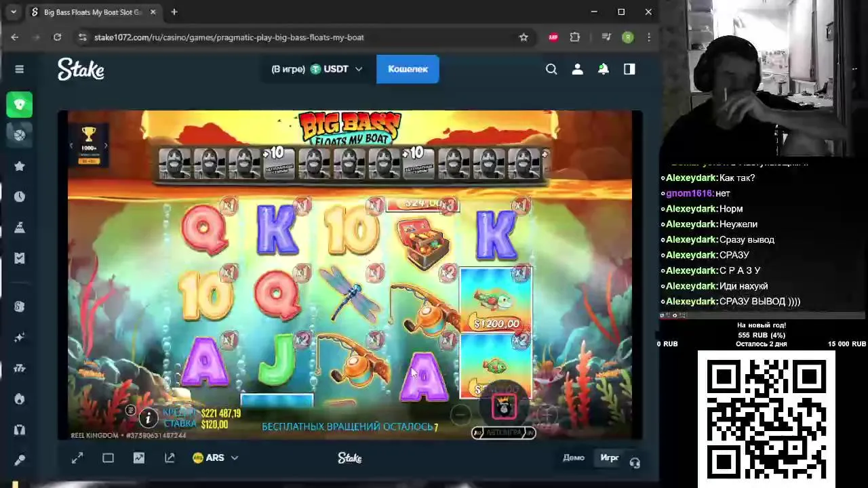Reload the page
The image size is (868, 488).
tap(57, 37)
